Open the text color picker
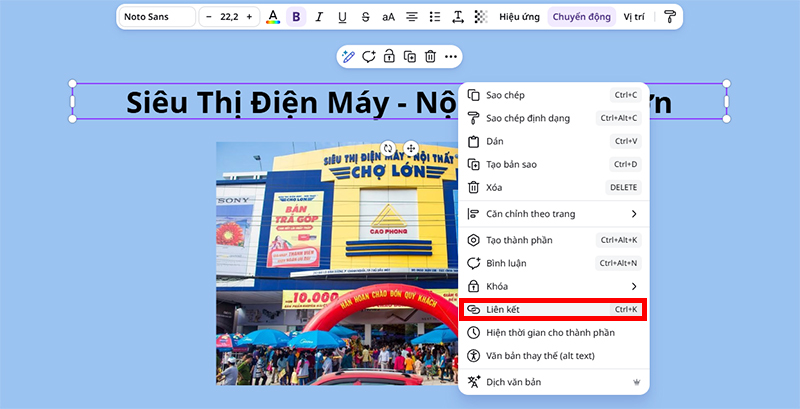Screen dimensions: 800x409 pyautogui.click(x=273, y=17)
